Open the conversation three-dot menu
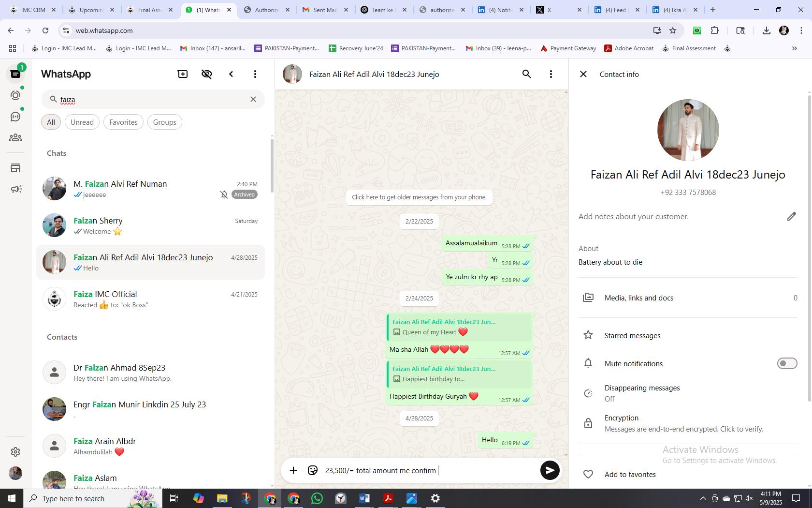The width and height of the screenshot is (812, 508). point(551,74)
